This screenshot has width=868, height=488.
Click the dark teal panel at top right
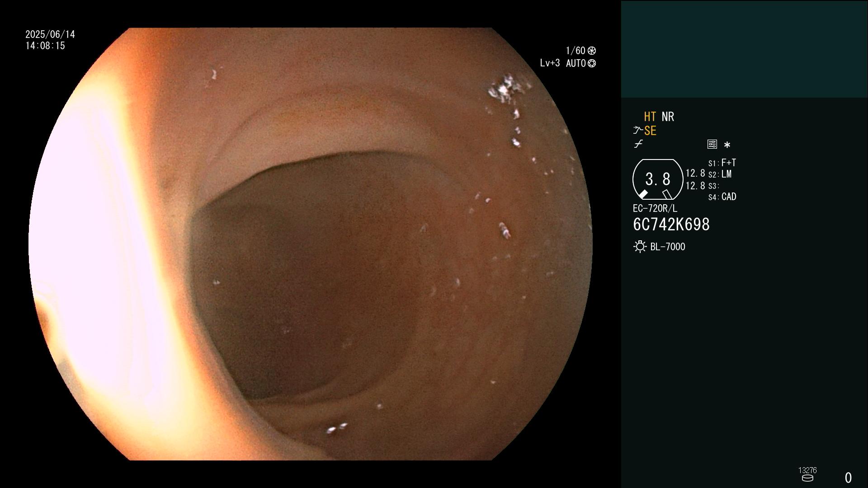[744, 49]
